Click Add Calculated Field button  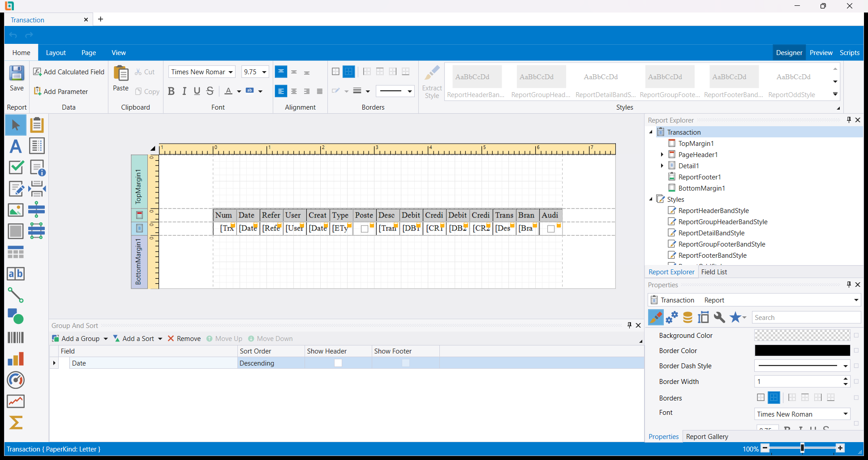69,72
